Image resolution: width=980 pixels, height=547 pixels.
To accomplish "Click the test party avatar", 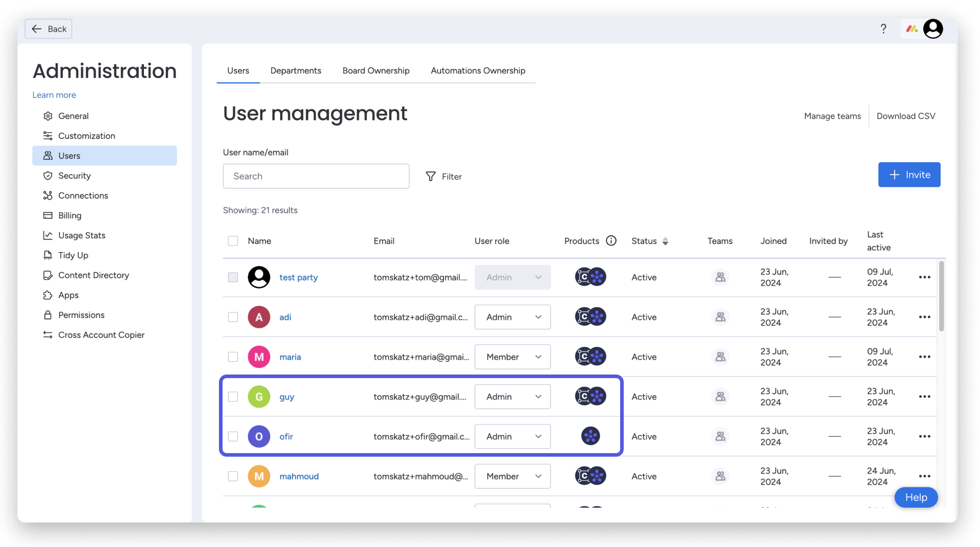I will (x=259, y=277).
